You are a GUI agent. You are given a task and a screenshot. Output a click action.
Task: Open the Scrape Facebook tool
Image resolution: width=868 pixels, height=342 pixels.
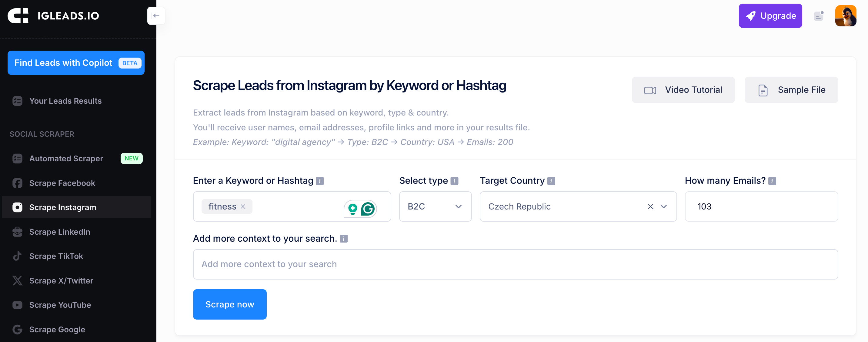pos(62,183)
